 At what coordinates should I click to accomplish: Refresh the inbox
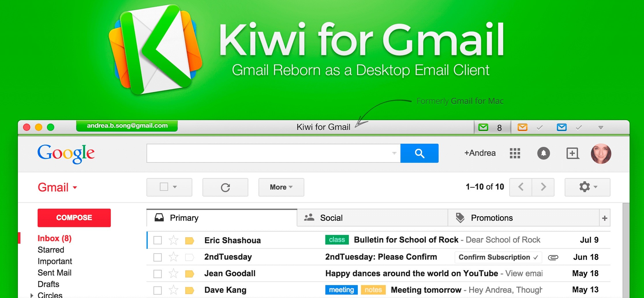pos(225,187)
